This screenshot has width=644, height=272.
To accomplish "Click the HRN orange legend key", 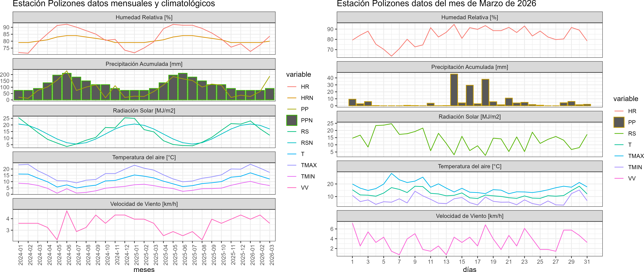I will 292,98.
